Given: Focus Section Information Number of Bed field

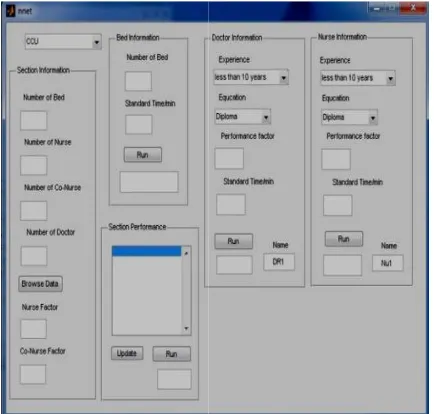Looking at the screenshot, I should click(34, 120).
